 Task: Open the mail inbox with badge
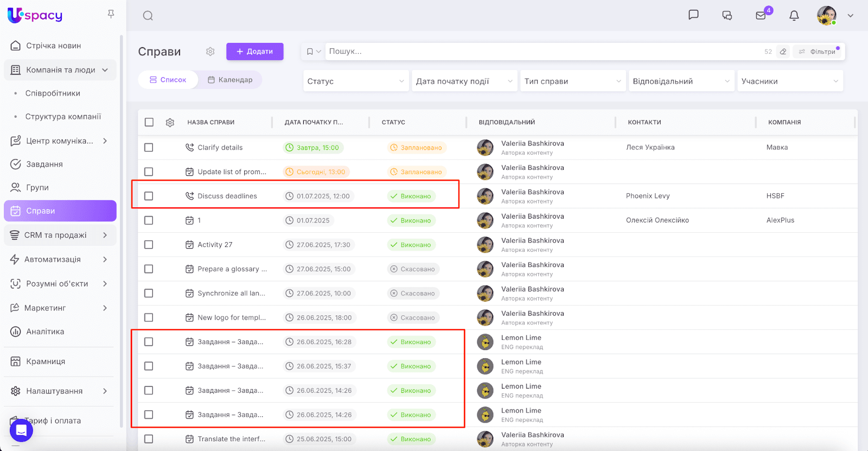(x=761, y=16)
